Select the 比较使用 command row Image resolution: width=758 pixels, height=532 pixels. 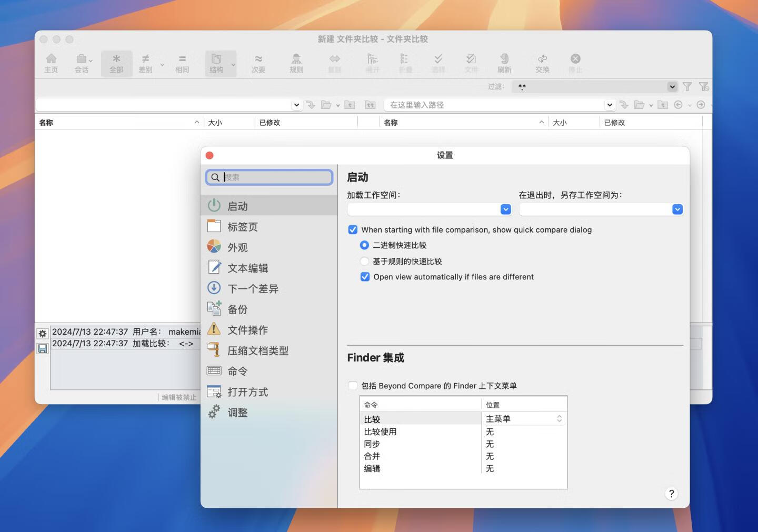coord(420,431)
